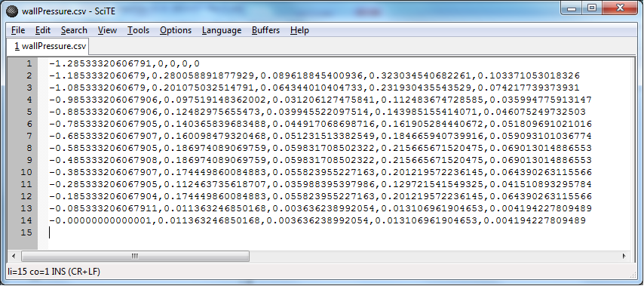Open the View menu
Image resolution: width=644 pixels, height=286 pixels.
[x=107, y=30]
